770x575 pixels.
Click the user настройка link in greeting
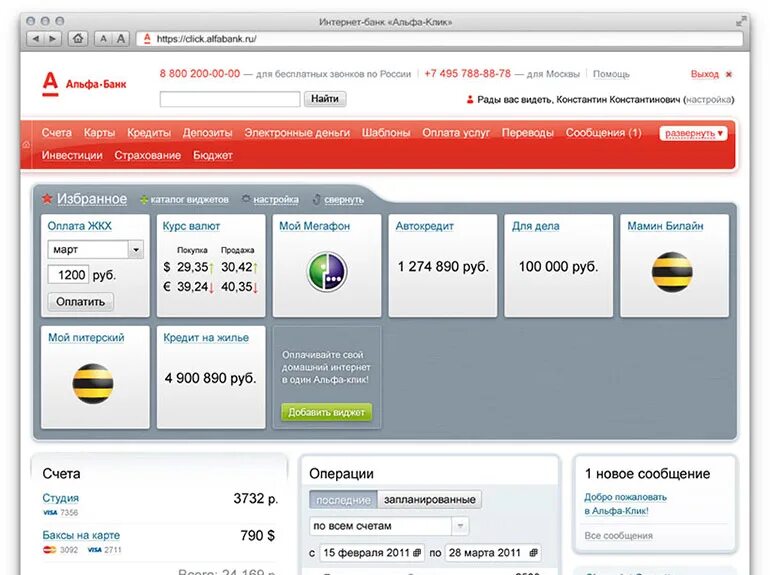click(709, 100)
